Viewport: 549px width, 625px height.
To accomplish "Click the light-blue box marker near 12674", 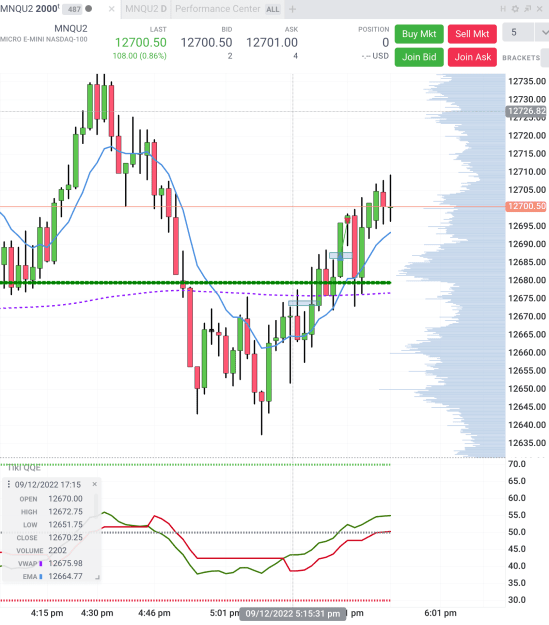I will click(305, 303).
